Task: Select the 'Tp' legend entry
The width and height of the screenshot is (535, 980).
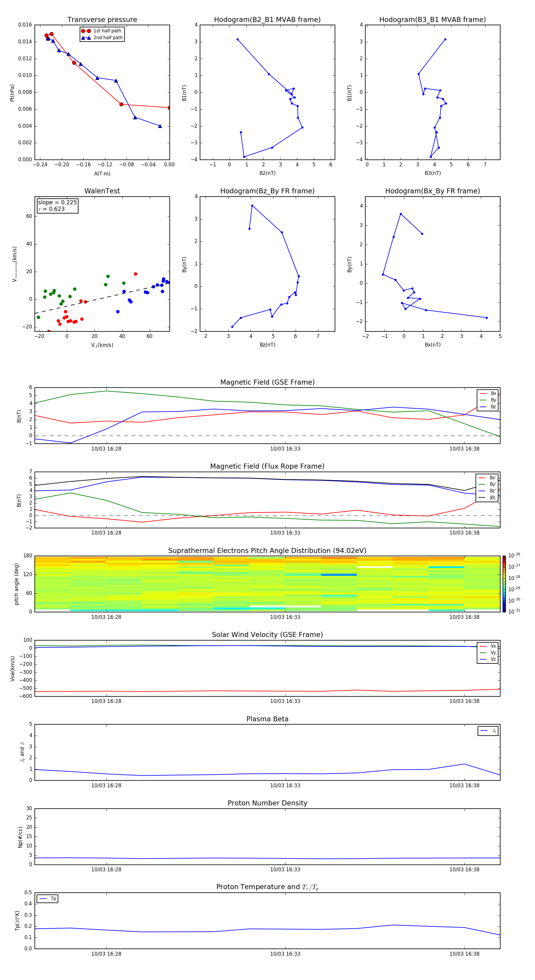Action: click(48, 899)
